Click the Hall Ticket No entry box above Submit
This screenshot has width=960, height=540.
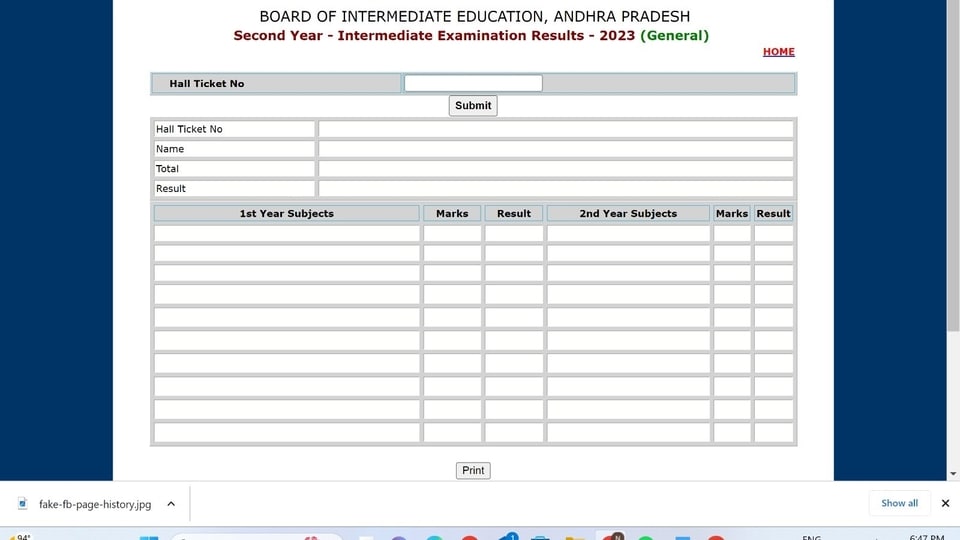(473, 83)
